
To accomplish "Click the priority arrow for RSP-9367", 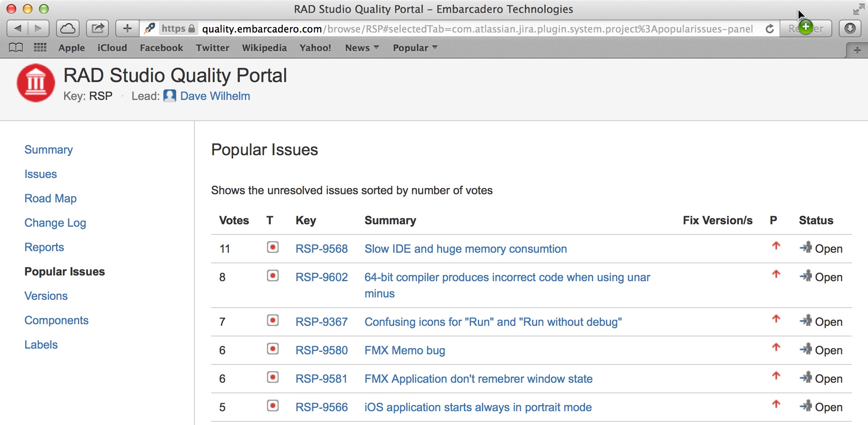I will 776,319.
